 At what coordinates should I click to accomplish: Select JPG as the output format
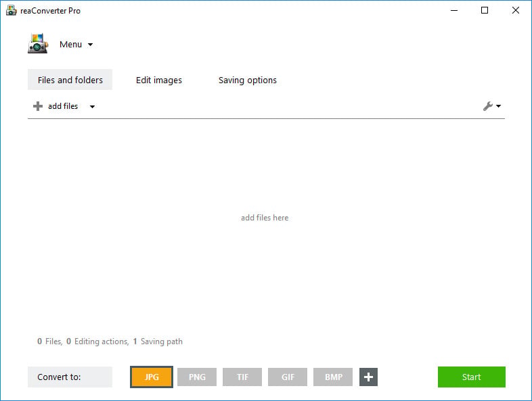point(152,377)
